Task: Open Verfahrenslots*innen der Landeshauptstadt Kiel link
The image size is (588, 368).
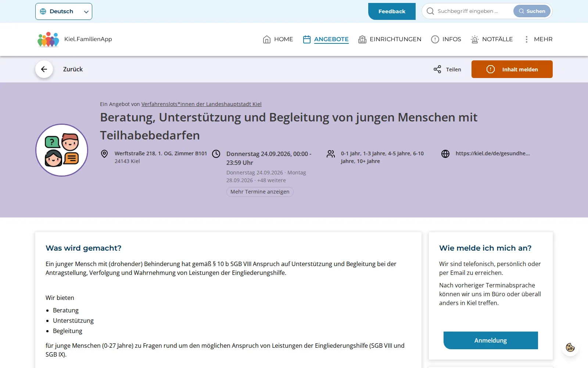Action: click(201, 104)
